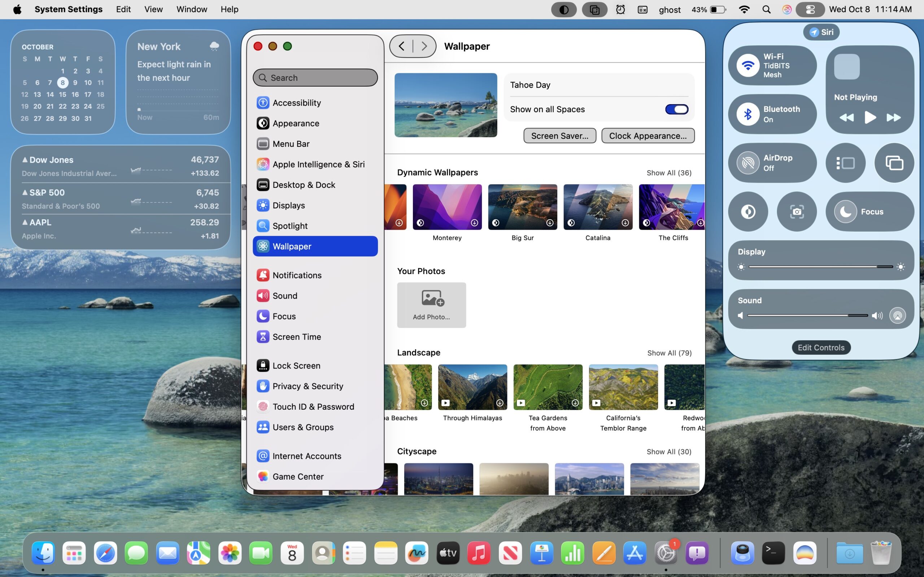Image resolution: width=924 pixels, height=577 pixels.
Task: Click the Add Photo tile
Action: point(431,305)
